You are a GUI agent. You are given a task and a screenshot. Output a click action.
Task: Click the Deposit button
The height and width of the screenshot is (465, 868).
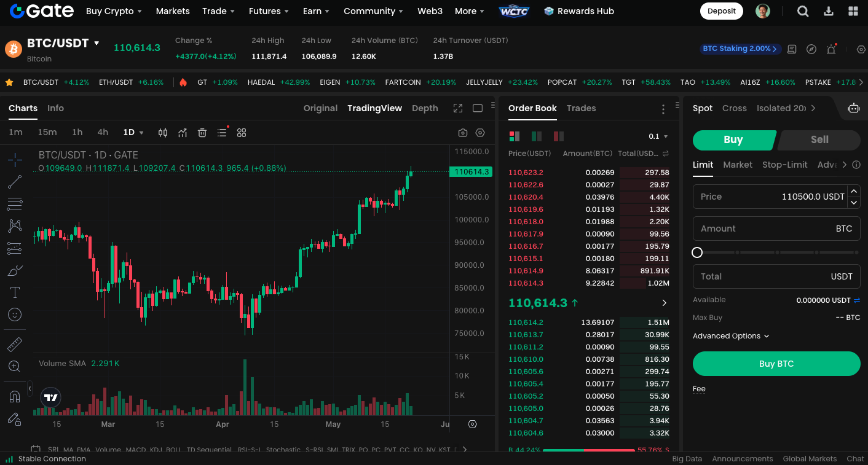722,11
